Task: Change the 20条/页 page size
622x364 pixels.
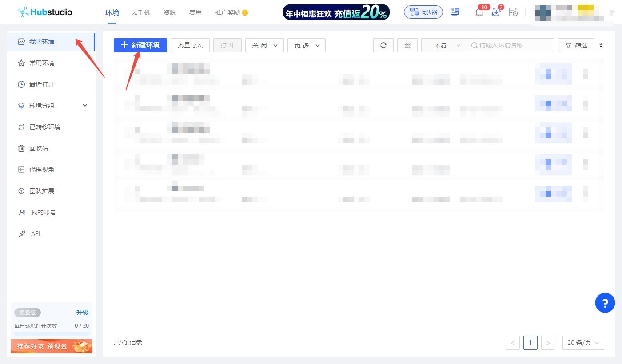Action: 583,343
